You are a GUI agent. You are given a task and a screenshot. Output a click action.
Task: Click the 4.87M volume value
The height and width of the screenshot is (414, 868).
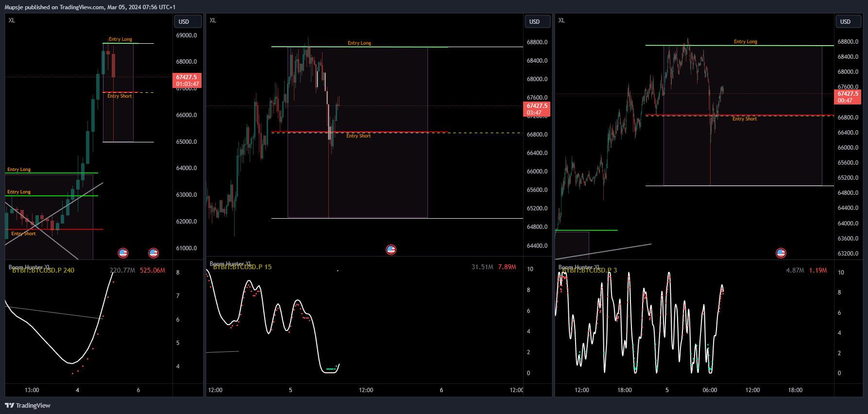[x=795, y=271]
